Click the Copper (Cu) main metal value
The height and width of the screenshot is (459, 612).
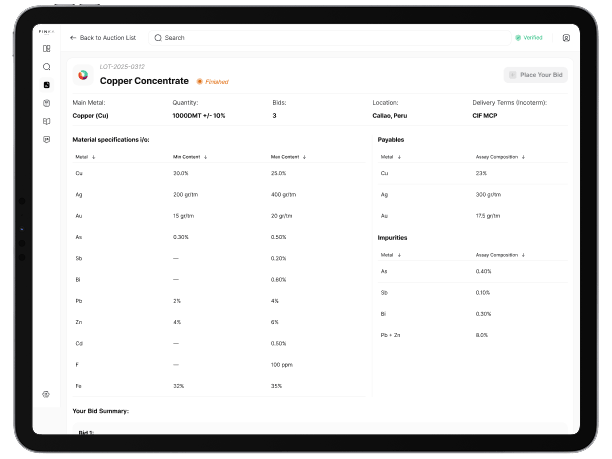(x=91, y=116)
